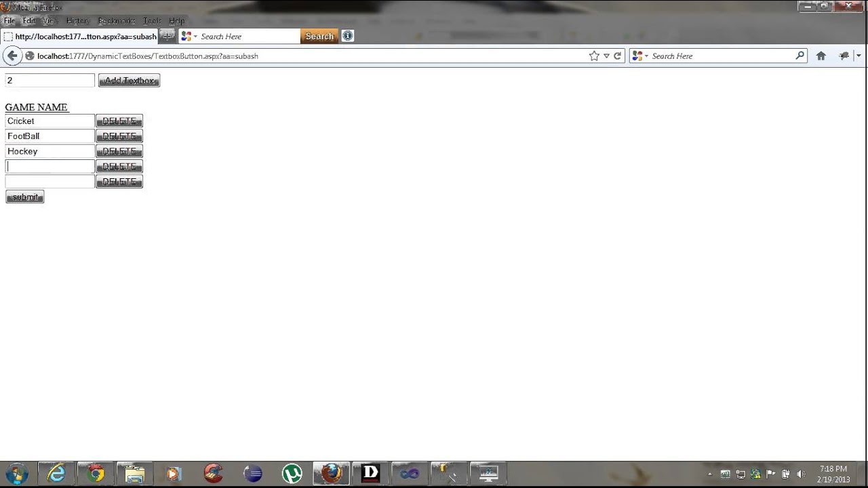
Task: Open the black D application on the taskbar
Action: [371, 473]
